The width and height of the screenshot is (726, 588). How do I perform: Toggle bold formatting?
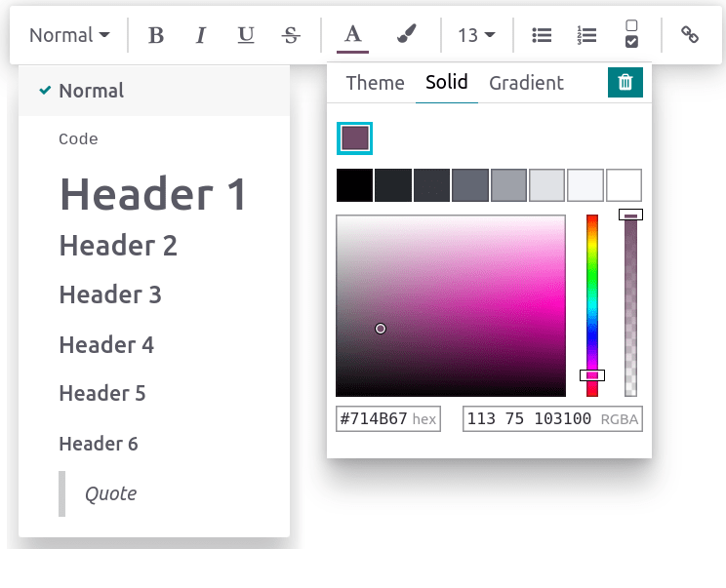point(155,35)
